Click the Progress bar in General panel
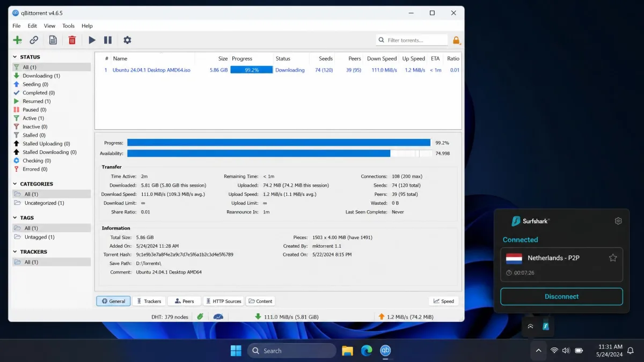This screenshot has height=362, width=644. (x=279, y=143)
